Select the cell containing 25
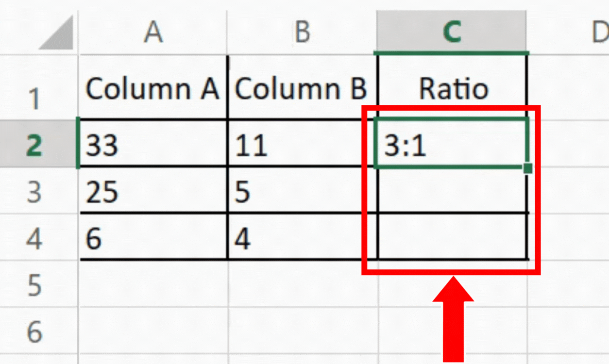609x364 pixels. 153,192
